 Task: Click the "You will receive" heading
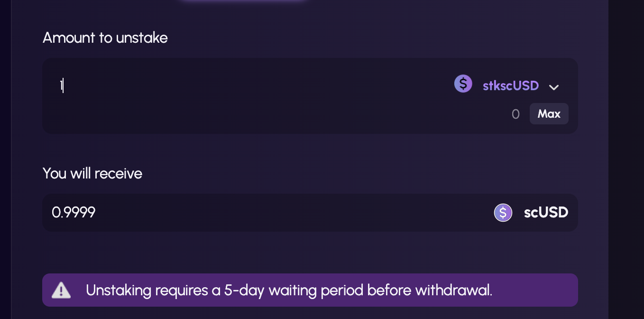pos(92,173)
